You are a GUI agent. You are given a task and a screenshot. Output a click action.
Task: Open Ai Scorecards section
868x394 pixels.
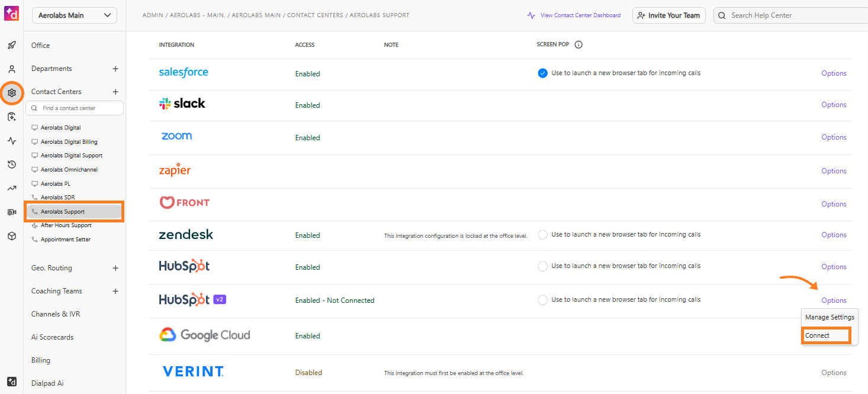[x=53, y=337]
